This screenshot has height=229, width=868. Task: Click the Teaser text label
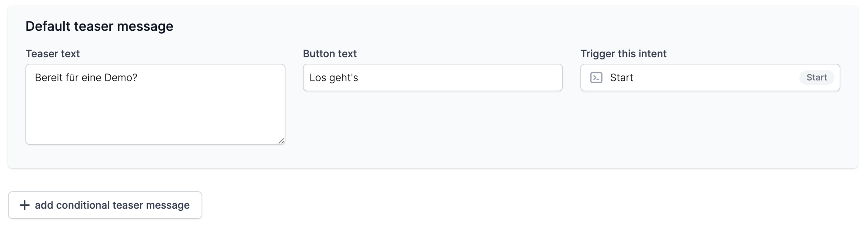(x=52, y=54)
